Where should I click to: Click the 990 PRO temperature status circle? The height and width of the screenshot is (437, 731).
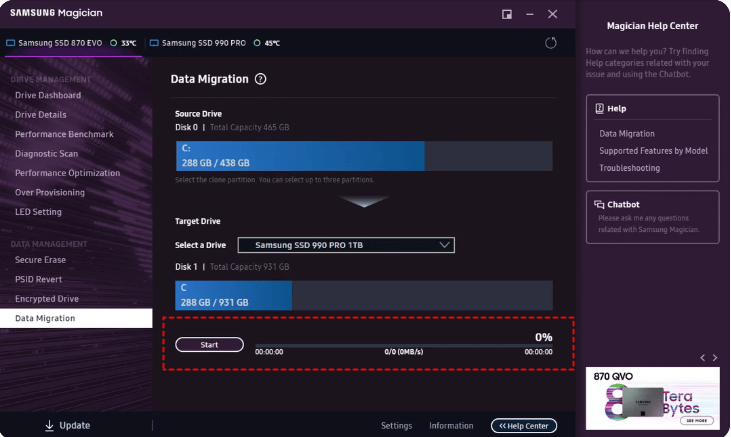click(257, 43)
